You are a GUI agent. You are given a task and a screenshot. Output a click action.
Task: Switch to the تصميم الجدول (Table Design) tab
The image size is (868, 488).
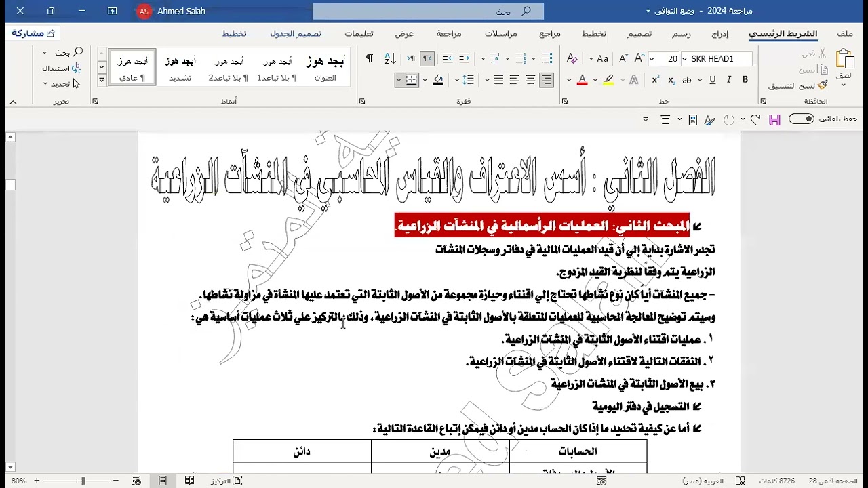(296, 34)
